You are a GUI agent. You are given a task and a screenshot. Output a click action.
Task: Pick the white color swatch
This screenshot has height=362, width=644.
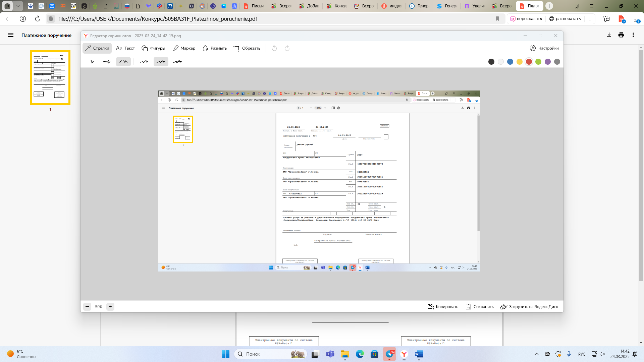pos(501,62)
